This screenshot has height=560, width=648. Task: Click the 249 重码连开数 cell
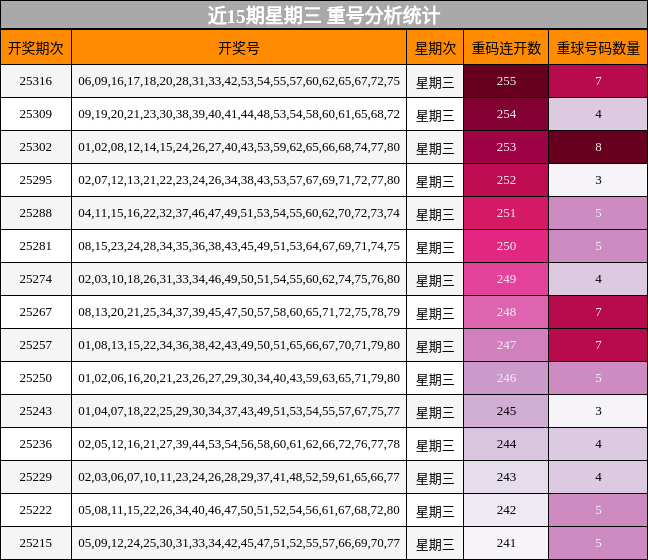[x=506, y=279]
